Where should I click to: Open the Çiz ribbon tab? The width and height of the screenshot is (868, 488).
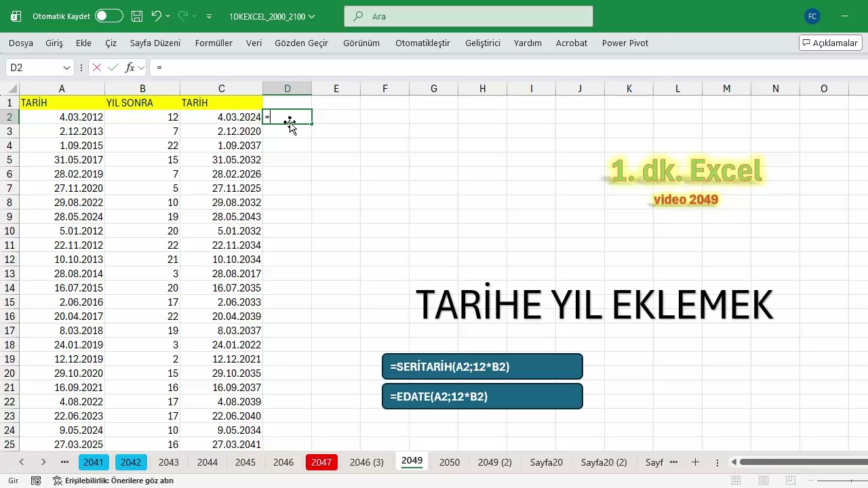(x=111, y=43)
